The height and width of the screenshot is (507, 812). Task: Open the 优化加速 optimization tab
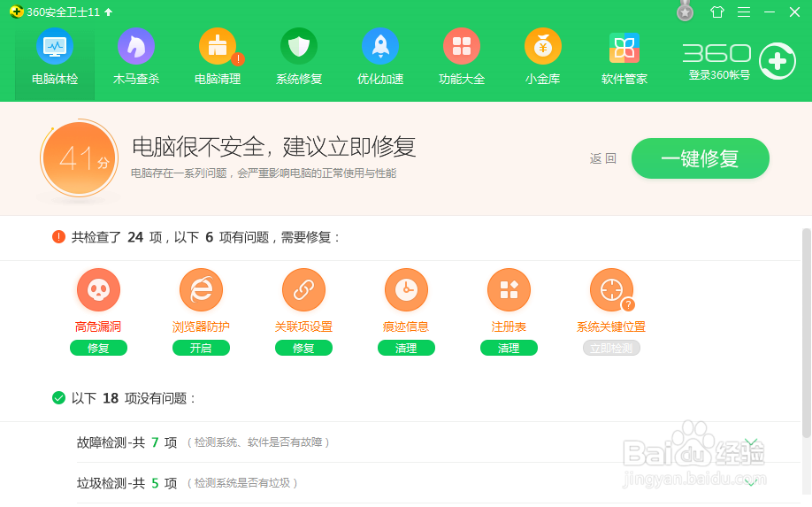pyautogui.click(x=380, y=58)
